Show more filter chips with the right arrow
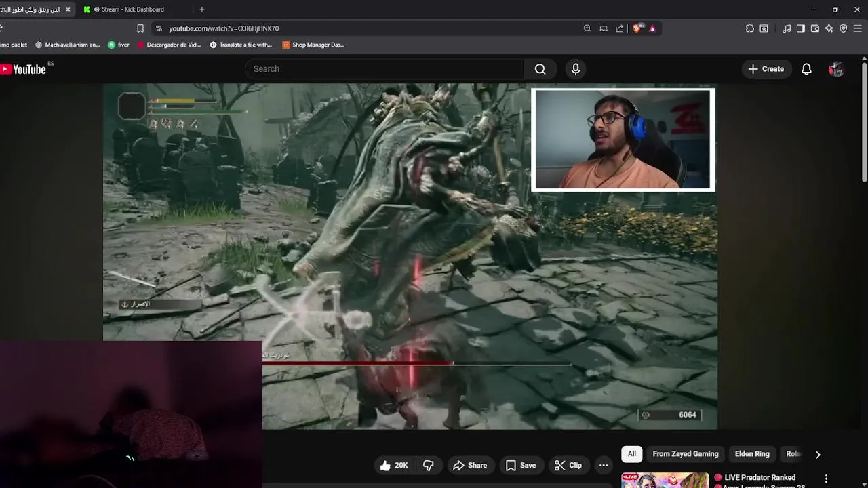Image resolution: width=868 pixels, height=488 pixels. coord(818,454)
